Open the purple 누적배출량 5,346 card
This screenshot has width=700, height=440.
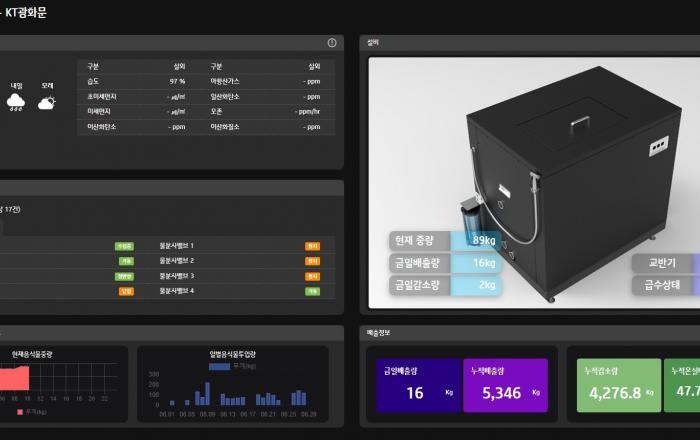505,386
